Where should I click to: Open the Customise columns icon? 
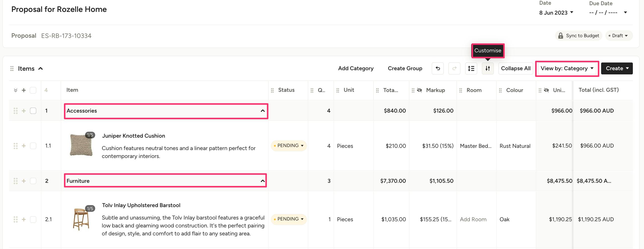point(488,68)
